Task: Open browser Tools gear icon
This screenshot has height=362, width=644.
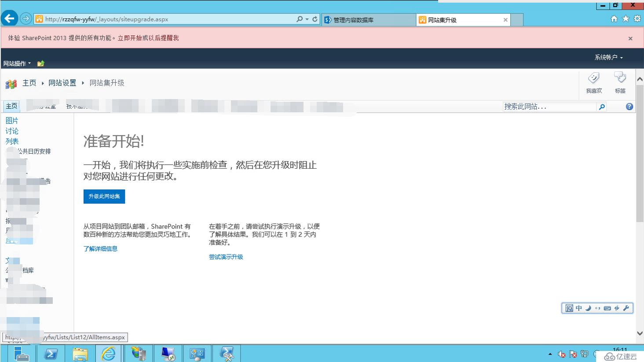Action: pyautogui.click(x=637, y=19)
